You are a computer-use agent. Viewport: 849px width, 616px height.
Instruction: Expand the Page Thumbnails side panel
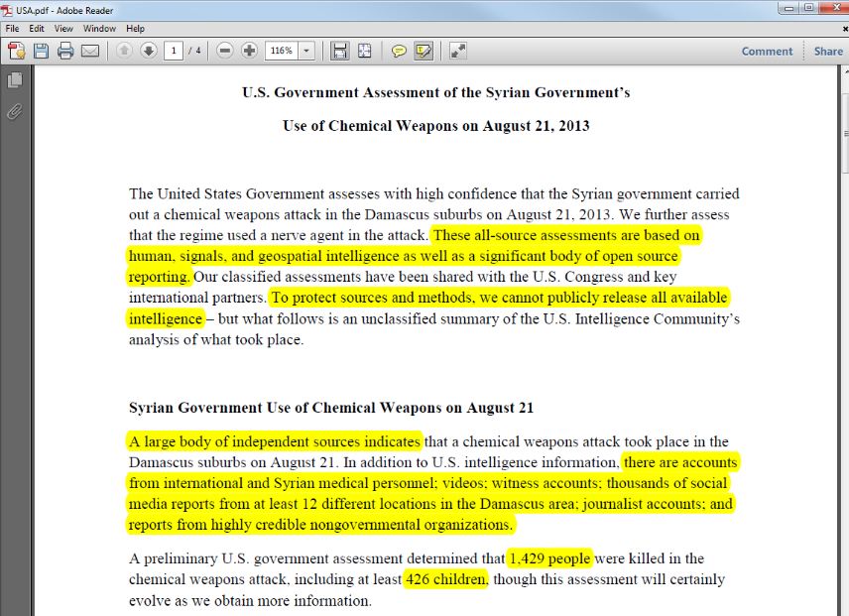[x=15, y=80]
